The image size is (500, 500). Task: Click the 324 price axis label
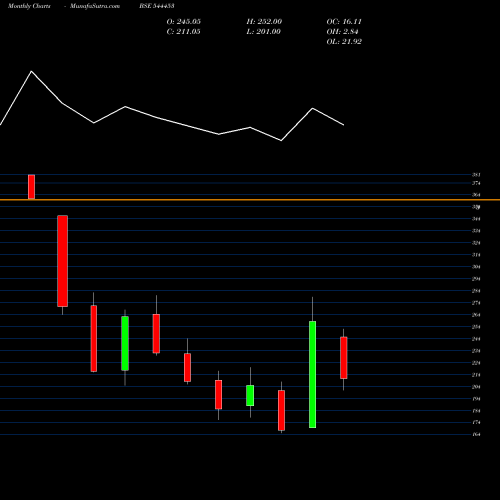[476, 243]
